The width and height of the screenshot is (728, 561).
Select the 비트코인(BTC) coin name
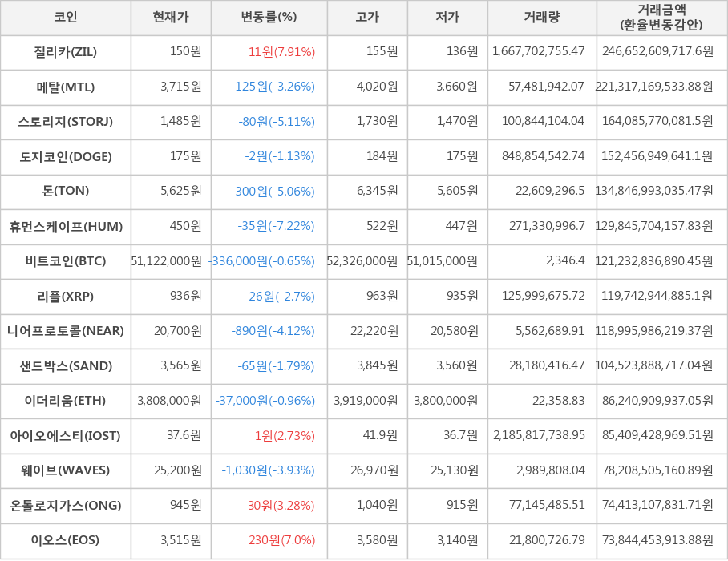[66, 261]
